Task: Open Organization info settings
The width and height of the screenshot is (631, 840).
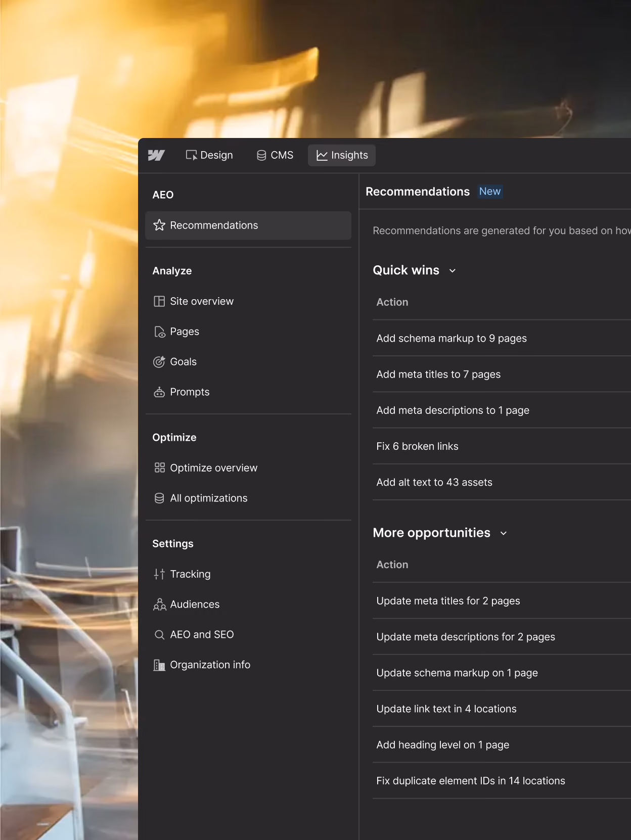Action: [x=248, y=665]
